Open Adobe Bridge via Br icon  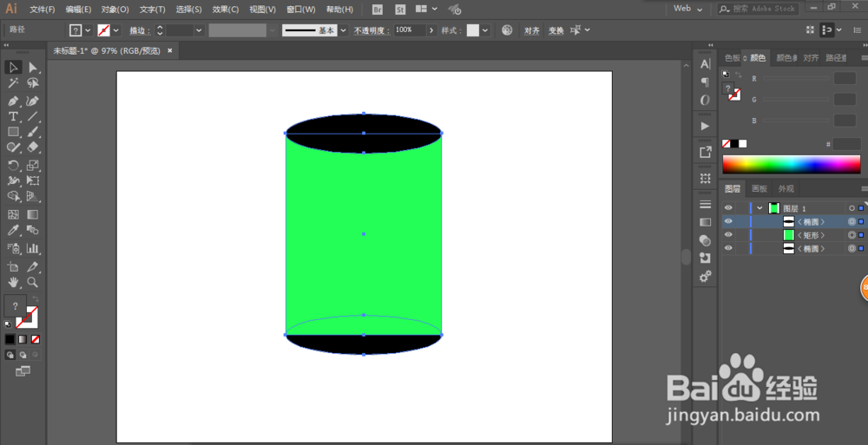point(378,10)
